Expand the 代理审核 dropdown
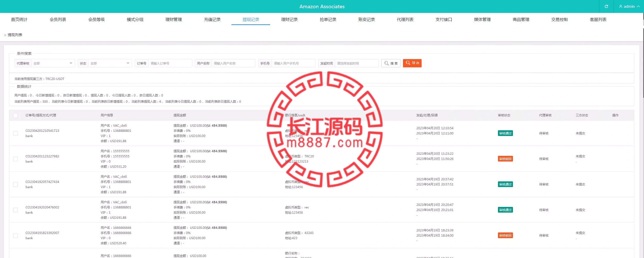Screen dimensions: 644x258 [x=53, y=63]
